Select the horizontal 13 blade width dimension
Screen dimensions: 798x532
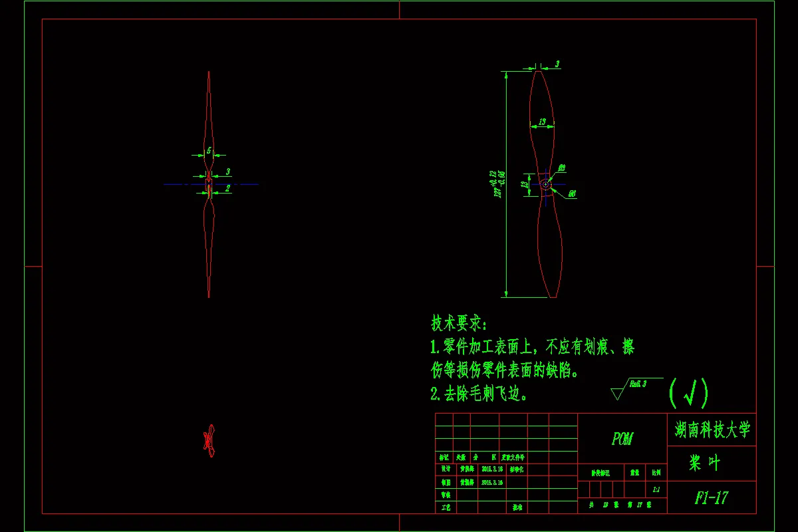point(543,122)
